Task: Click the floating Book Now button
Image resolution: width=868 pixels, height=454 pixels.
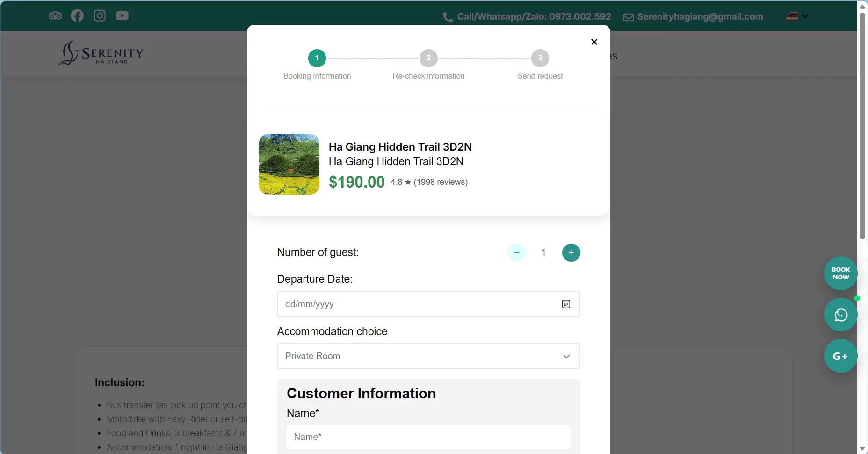Action: (x=840, y=273)
